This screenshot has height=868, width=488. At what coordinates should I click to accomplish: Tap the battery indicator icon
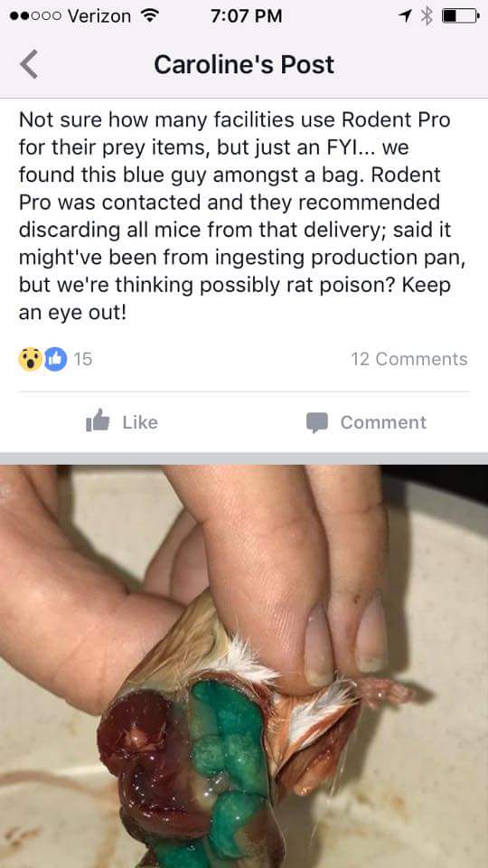461,15
